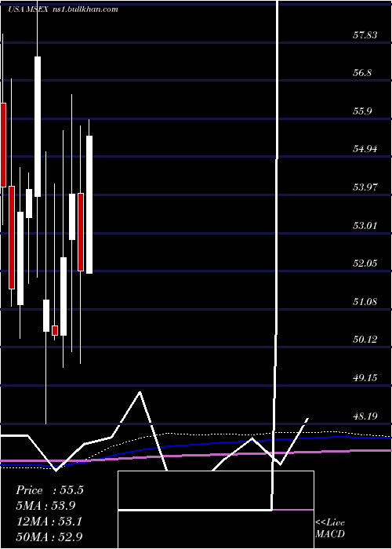This screenshot has height=549, width=392.
Task: Click the last white candlestick closing near 55.5
Action: [89, 205]
